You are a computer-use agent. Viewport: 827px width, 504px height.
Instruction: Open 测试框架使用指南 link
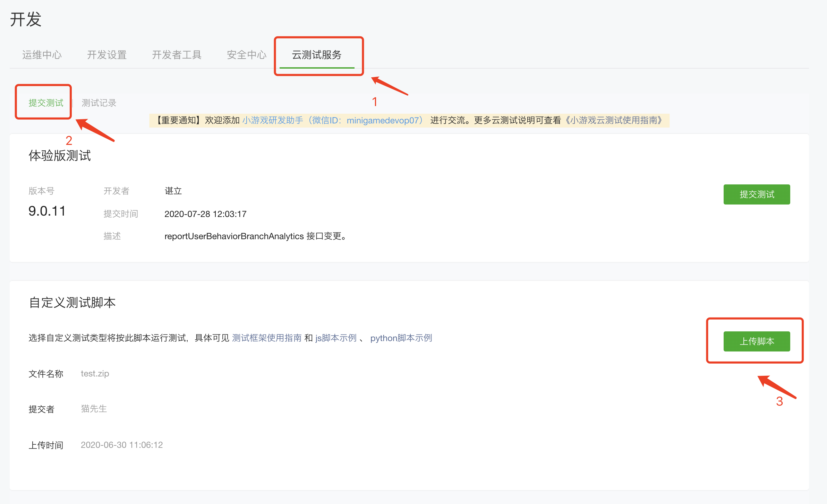pyautogui.click(x=266, y=338)
